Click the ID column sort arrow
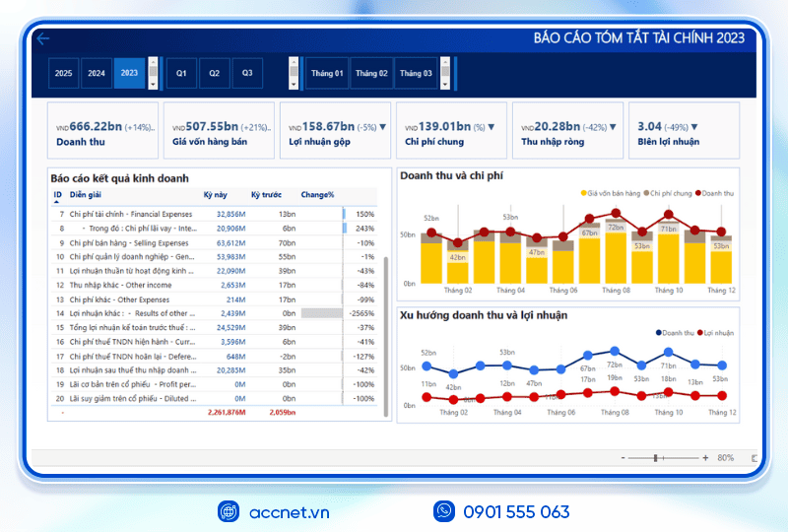This screenshot has width=788, height=532. point(56,202)
